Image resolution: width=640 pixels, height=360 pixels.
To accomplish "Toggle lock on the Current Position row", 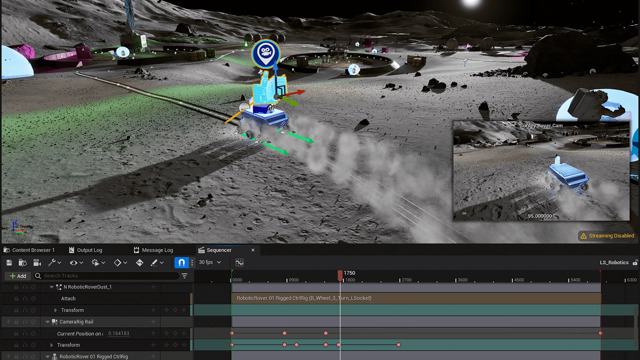I will [x=16, y=333].
